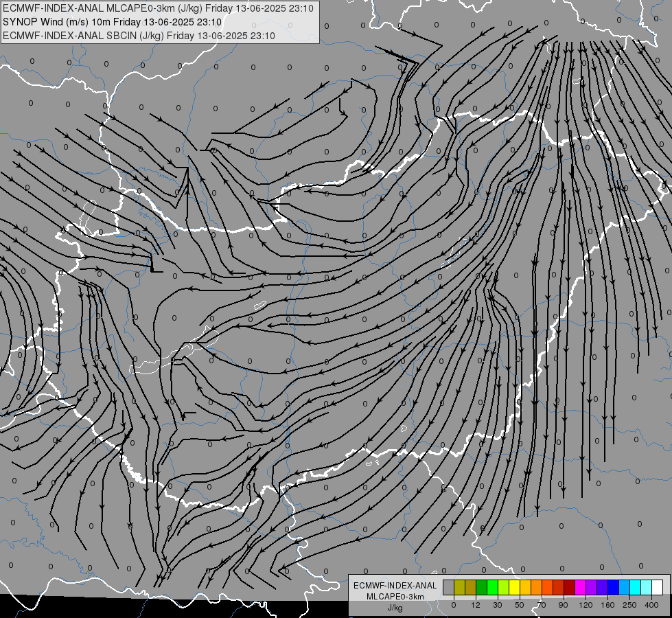Viewport: 672px width, 618px height.
Task: Select the 'SYNOP Wind (m/s) 10m' header line
Action: (x=113, y=22)
